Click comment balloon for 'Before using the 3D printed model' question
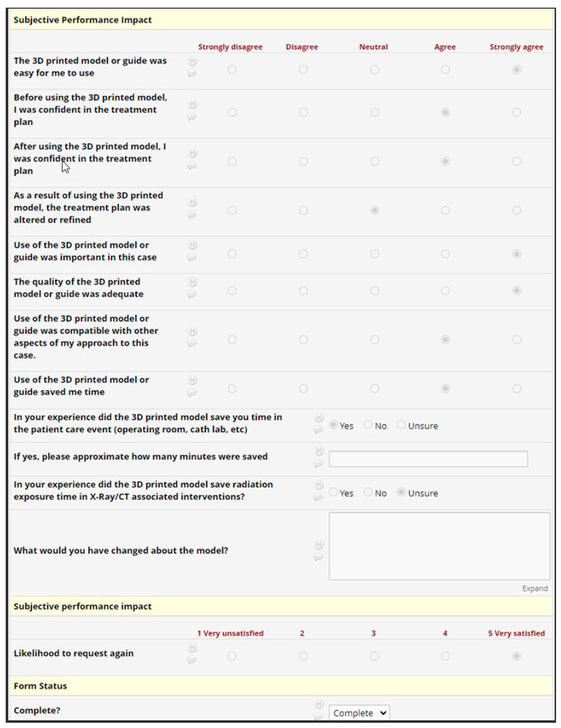This screenshot has height=728, width=561. [x=192, y=117]
